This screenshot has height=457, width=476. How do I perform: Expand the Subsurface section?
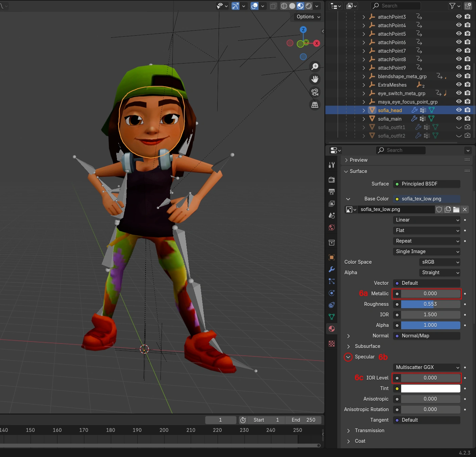coord(348,346)
